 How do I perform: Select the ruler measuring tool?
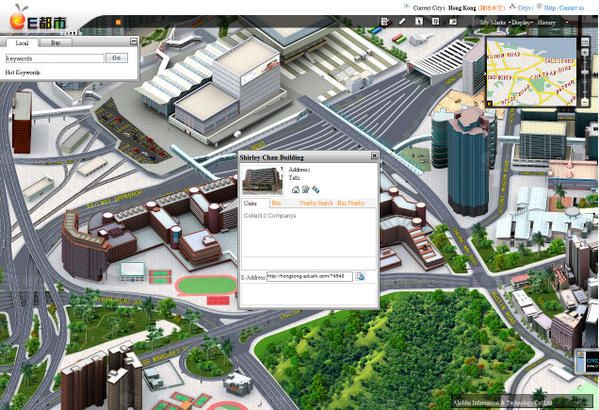coord(402,22)
